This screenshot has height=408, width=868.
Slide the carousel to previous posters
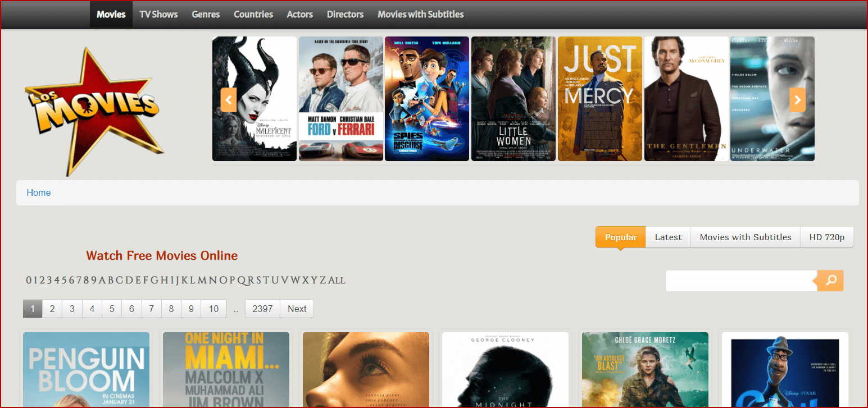(229, 100)
